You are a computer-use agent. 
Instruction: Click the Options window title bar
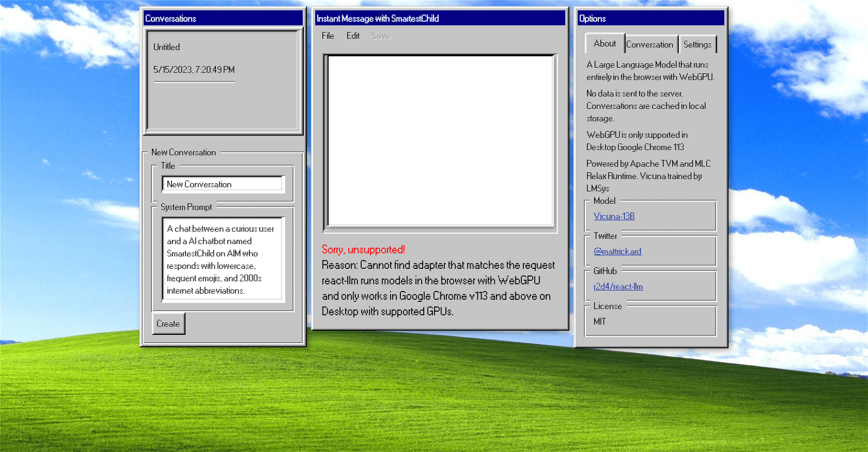650,18
